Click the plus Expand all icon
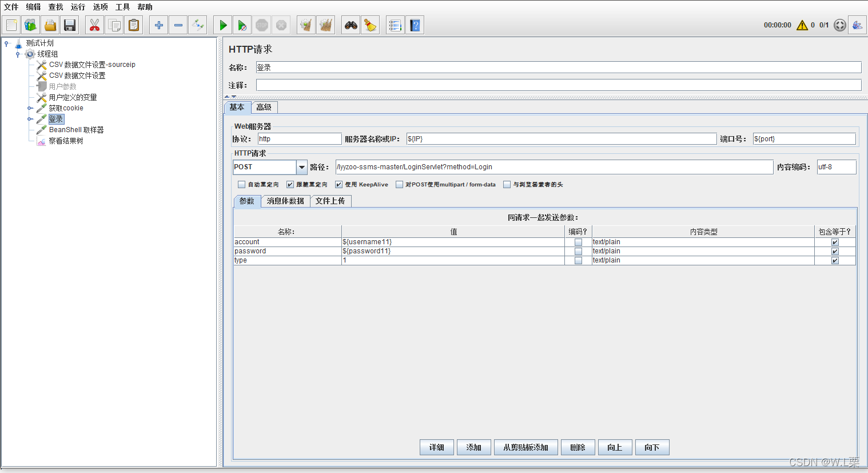 (159, 25)
